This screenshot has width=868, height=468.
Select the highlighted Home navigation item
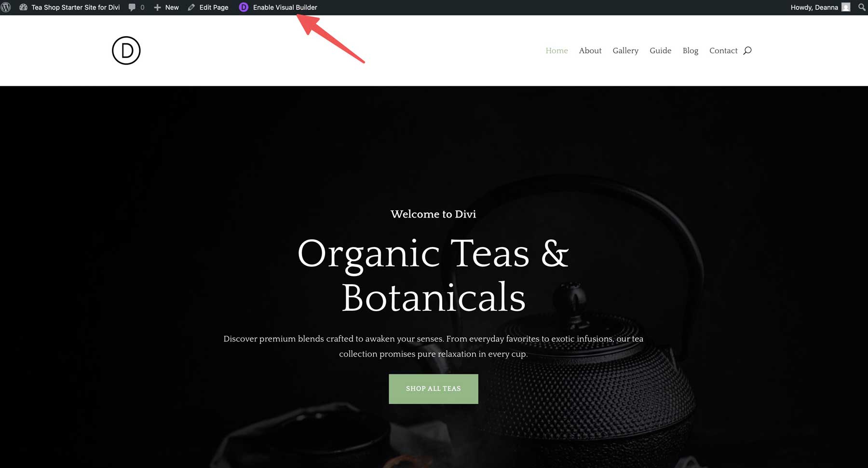557,50
